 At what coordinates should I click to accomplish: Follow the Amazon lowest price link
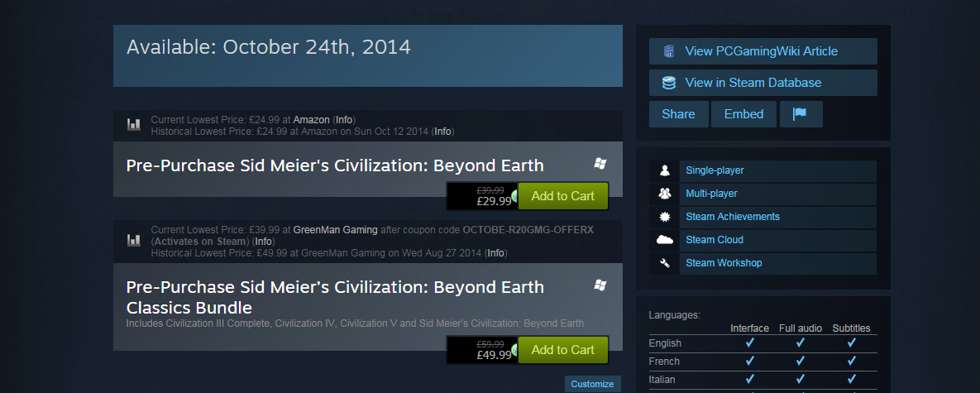pyautogui.click(x=311, y=119)
